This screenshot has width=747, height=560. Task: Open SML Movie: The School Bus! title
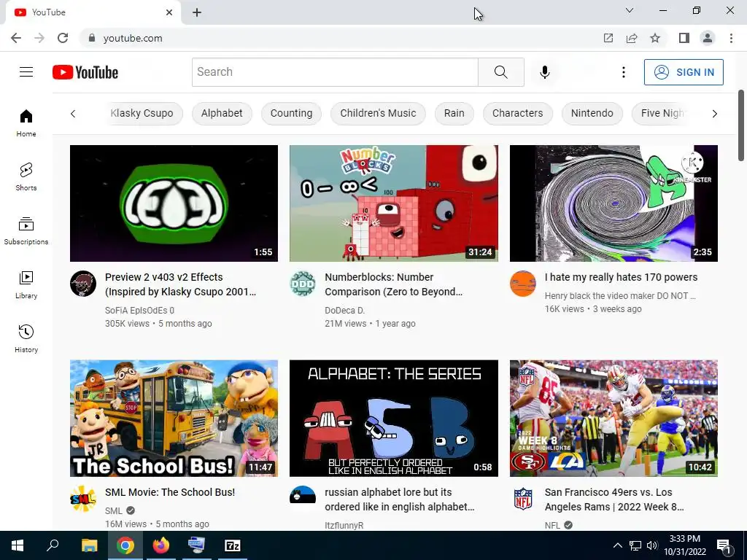pyautogui.click(x=170, y=492)
